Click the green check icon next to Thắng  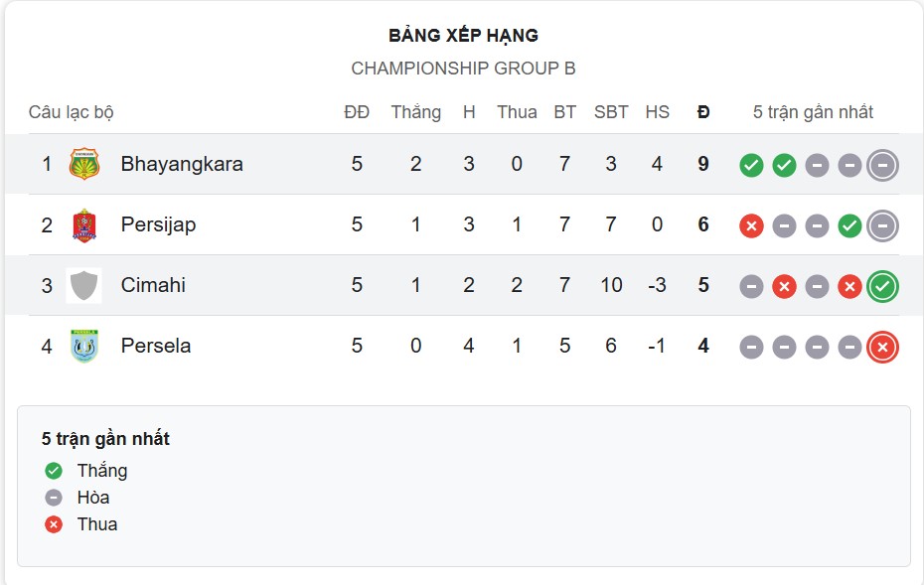pos(53,470)
